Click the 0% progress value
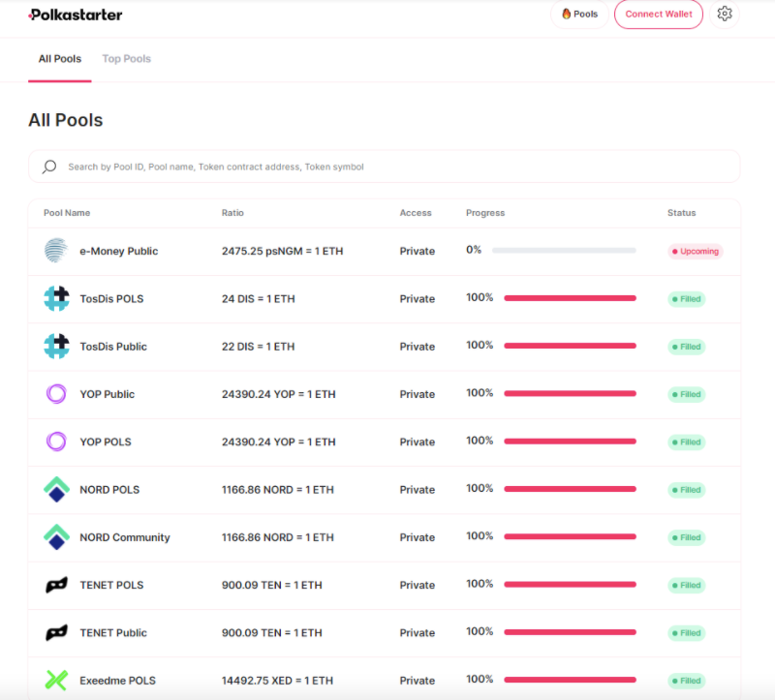 (x=474, y=250)
